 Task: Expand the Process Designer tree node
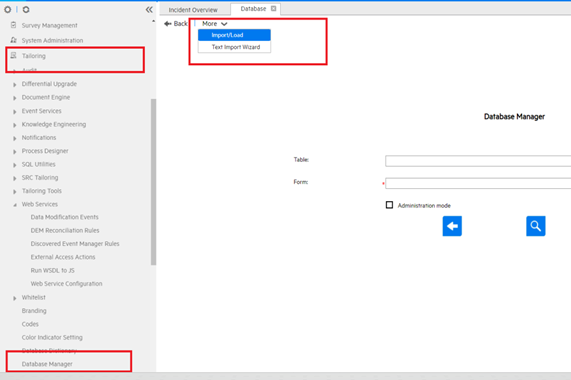click(x=15, y=151)
